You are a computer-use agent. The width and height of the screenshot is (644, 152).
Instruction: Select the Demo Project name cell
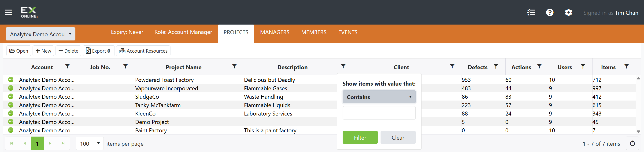(x=152, y=122)
